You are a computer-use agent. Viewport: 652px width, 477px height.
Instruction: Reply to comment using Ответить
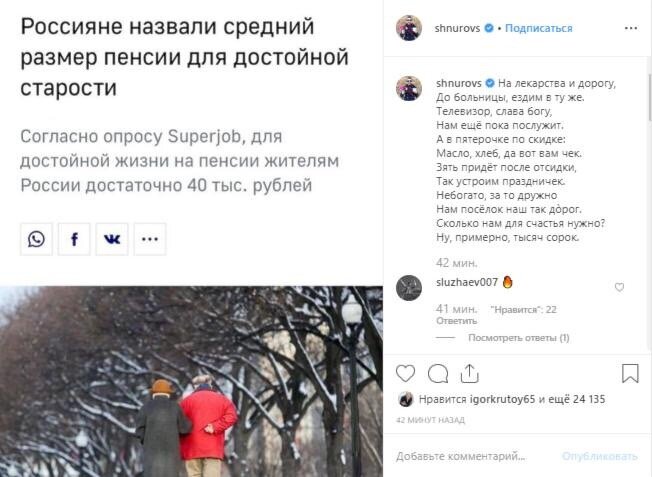tap(456, 321)
